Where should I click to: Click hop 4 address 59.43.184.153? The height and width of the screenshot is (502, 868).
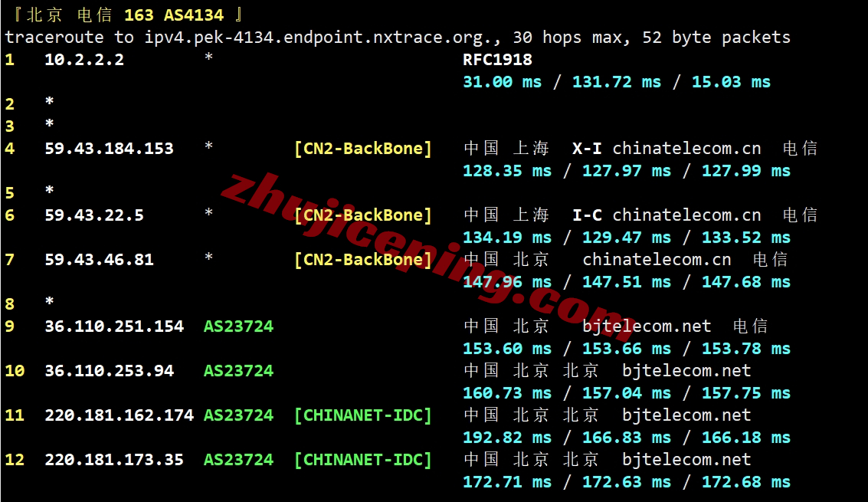click(109, 149)
